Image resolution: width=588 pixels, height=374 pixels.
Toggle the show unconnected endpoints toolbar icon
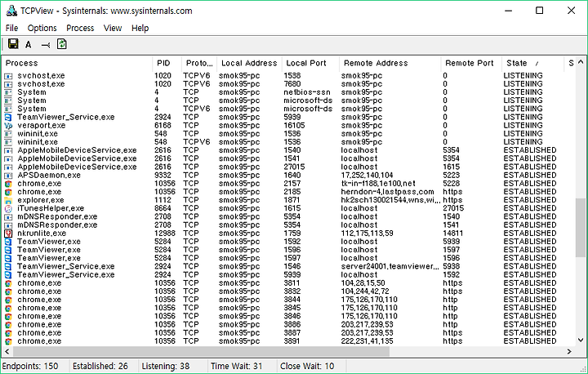(x=46, y=45)
